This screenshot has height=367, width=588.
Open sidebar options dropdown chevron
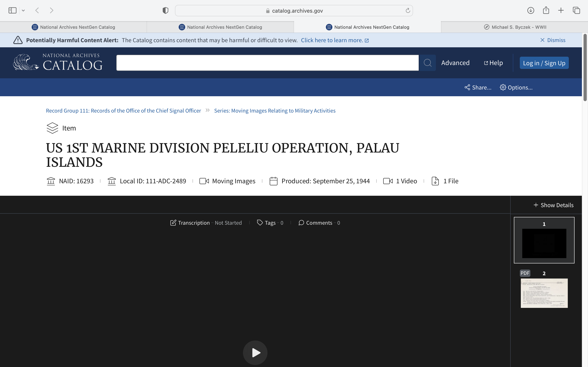tap(23, 10)
